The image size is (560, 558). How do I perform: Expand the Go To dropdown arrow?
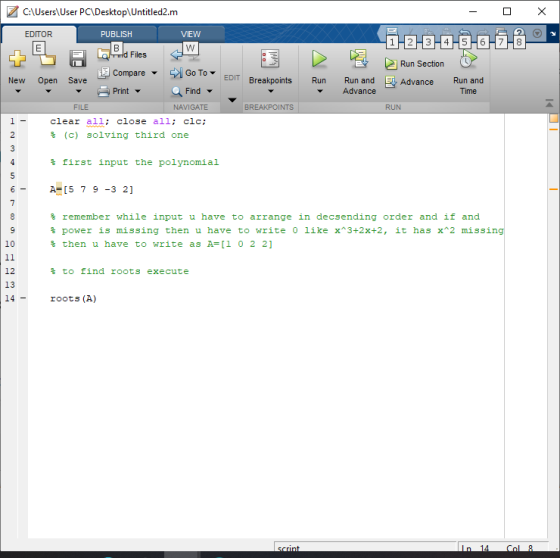(x=213, y=73)
